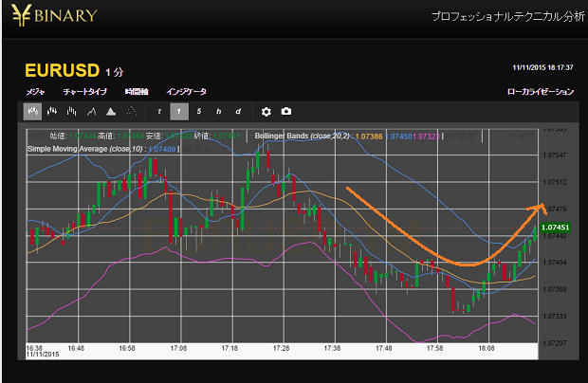Open the メジャ menu
The height and width of the screenshot is (383, 588).
pyautogui.click(x=36, y=91)
